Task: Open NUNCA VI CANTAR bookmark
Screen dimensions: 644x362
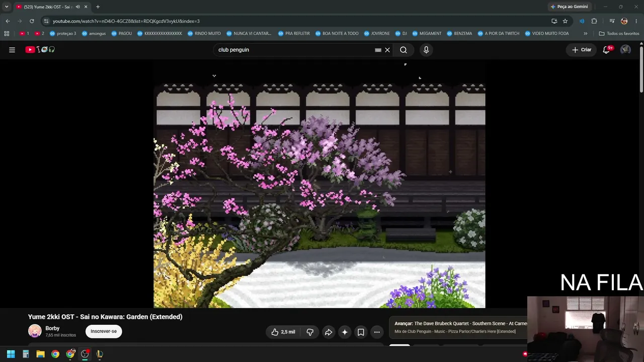Action: (x=249, y=34)
